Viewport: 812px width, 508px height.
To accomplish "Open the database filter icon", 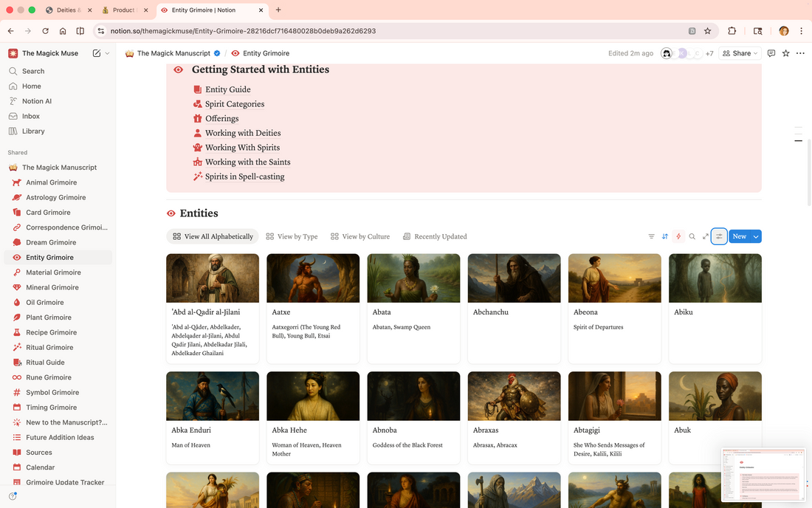I will 652,237.
